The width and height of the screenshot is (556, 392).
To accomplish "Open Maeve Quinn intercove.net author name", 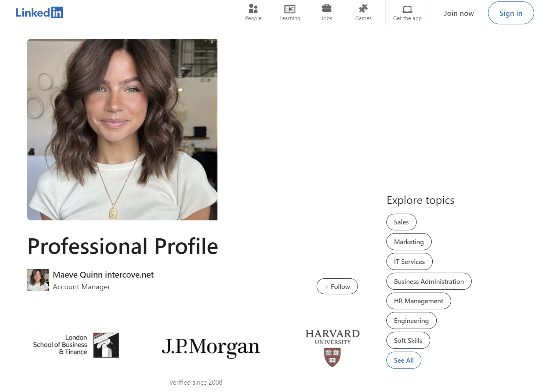I will [x=103, y=275].
